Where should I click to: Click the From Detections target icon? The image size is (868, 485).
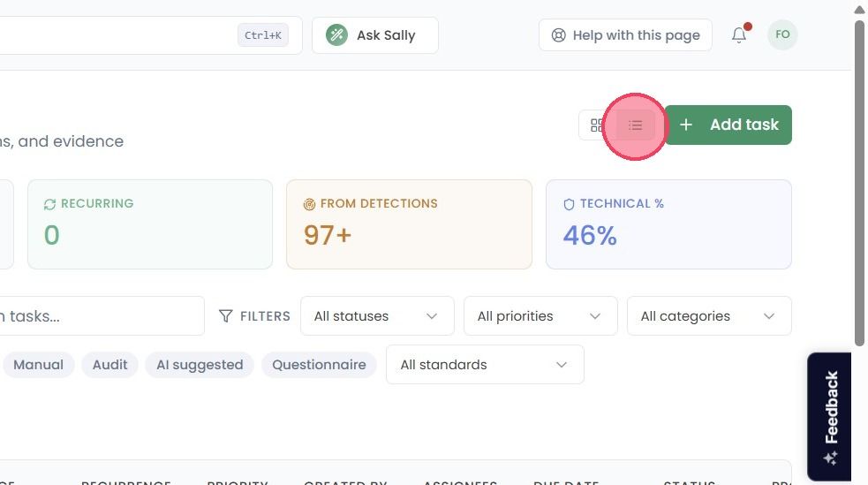(309, 204)
